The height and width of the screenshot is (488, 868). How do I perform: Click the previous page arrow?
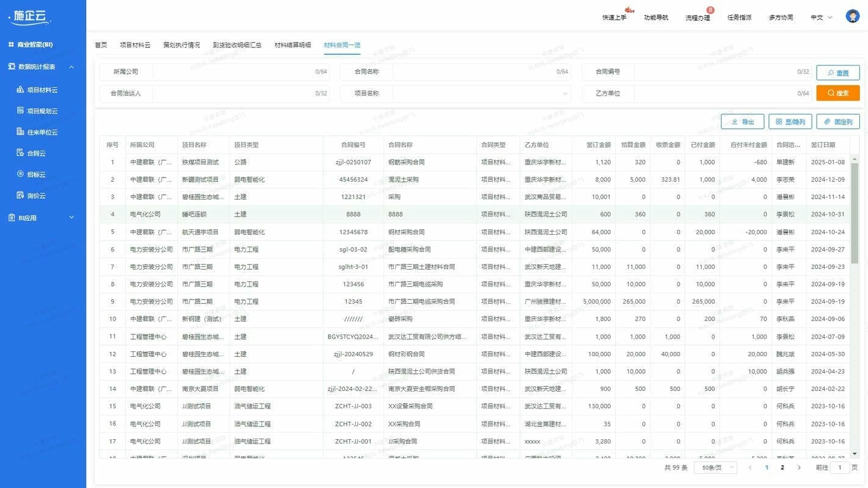click(750, 468)
